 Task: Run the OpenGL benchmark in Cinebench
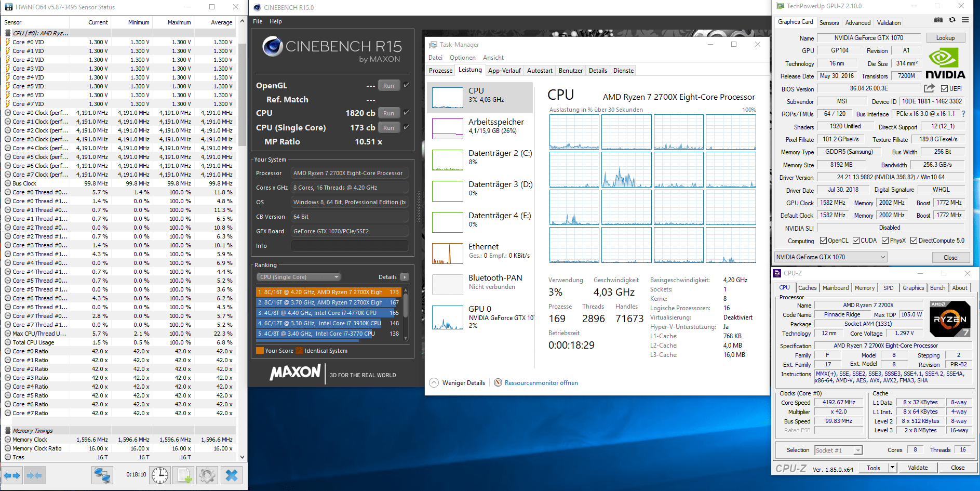click(389, 86)
